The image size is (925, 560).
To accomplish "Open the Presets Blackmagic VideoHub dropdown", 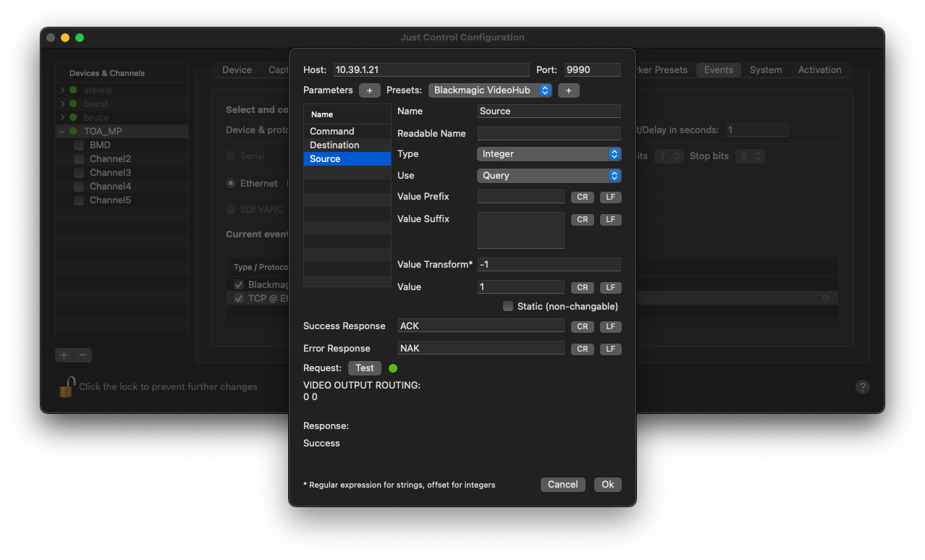I will [x=490, y=90].
